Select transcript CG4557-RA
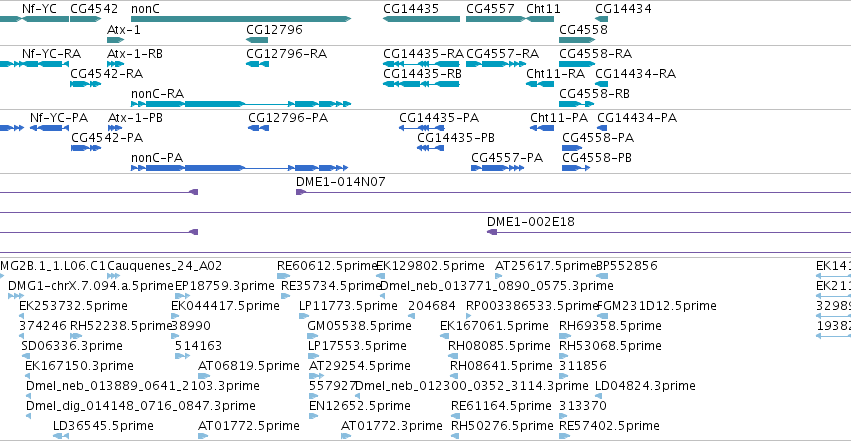This screenshot has height=441, width=851. [496, 64]
